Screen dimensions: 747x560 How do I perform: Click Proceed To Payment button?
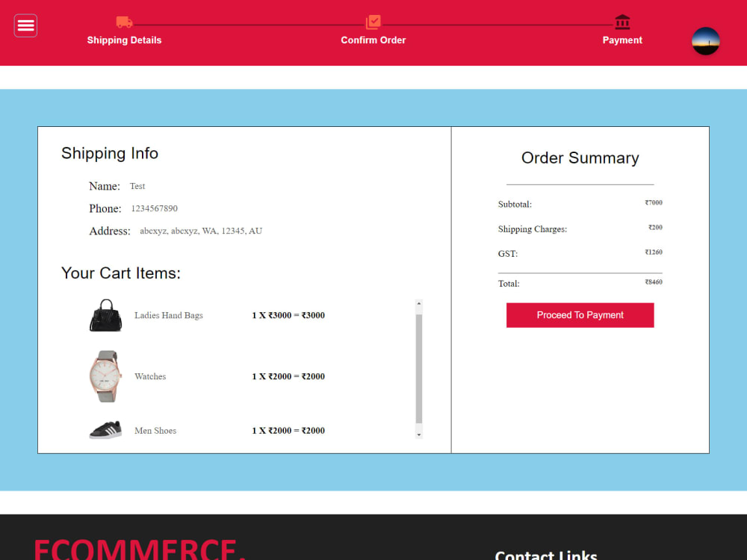click(x=580, y=315)
